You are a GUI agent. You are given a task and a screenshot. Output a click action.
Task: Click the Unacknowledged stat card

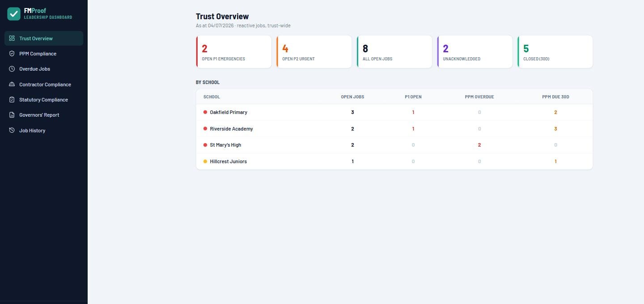coord(475,52)
